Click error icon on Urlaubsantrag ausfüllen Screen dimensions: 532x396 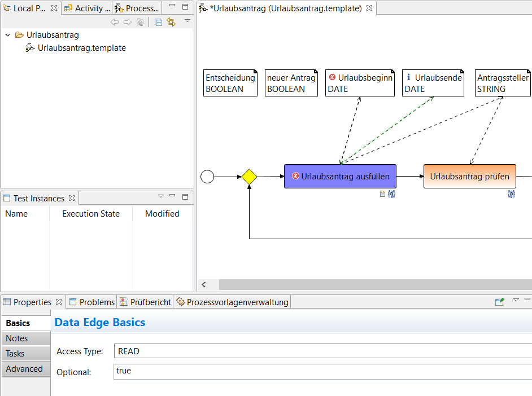click(295, 176)
